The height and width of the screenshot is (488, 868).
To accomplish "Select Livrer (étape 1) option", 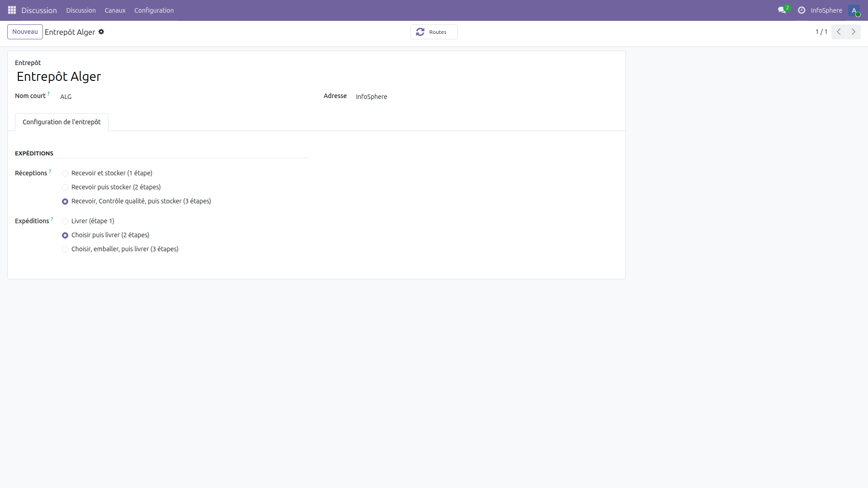I will [65, 221].
